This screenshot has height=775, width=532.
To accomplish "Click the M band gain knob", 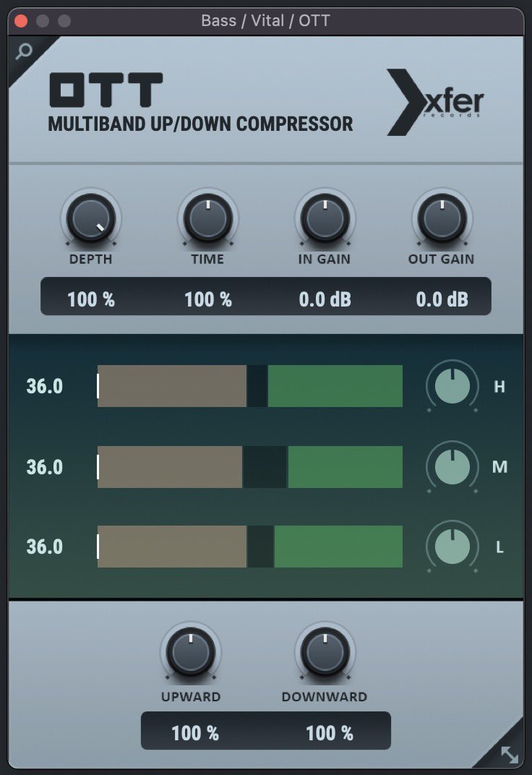I will 452,466.
